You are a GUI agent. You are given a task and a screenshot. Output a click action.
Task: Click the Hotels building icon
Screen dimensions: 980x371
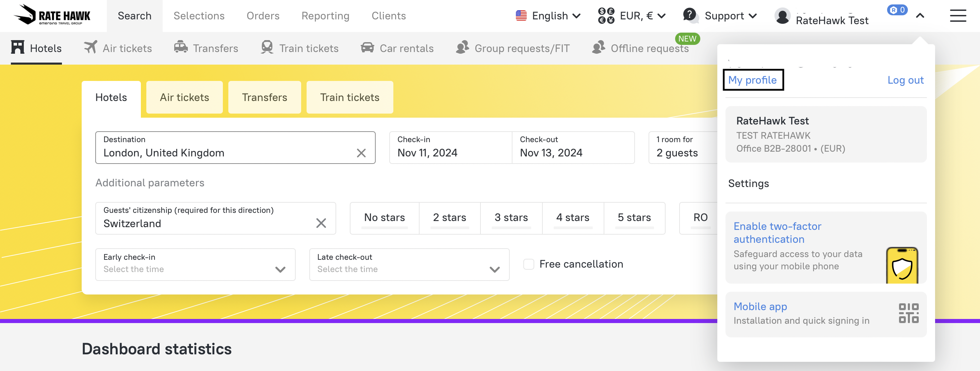[17, 48]
